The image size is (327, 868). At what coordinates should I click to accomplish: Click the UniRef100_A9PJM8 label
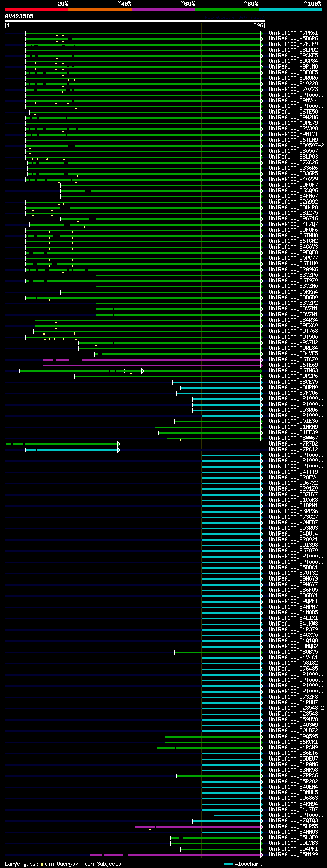pos(293,67)
